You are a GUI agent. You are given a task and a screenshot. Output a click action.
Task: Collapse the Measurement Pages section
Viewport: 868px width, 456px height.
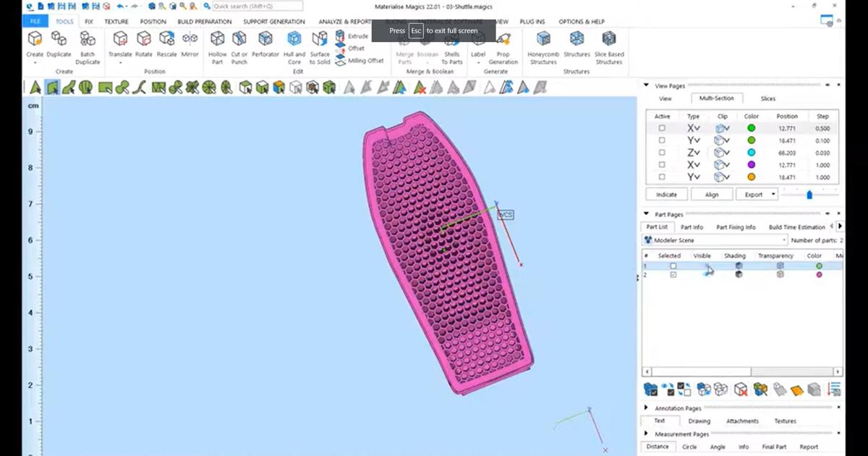[x=646, y=434]
